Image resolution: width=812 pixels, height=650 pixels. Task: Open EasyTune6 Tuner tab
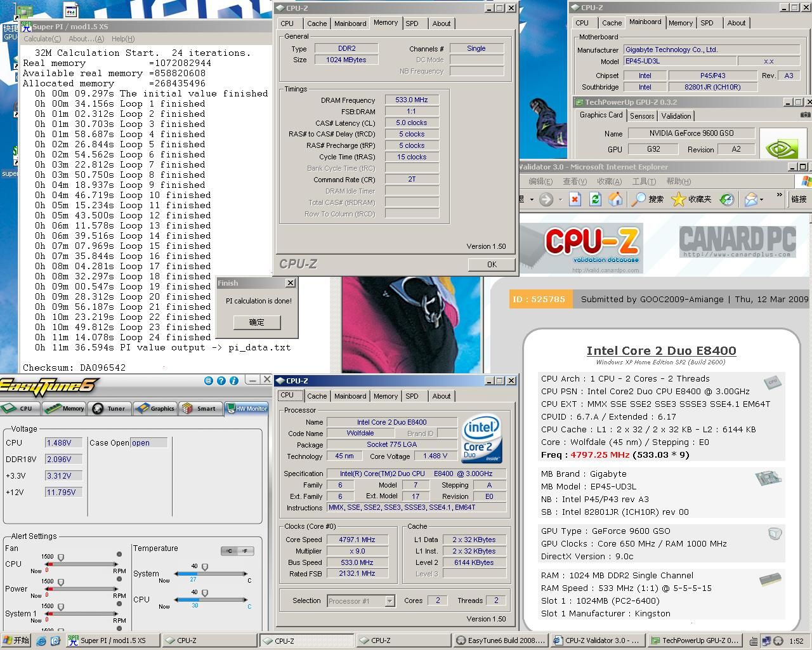tap(110, 408)
